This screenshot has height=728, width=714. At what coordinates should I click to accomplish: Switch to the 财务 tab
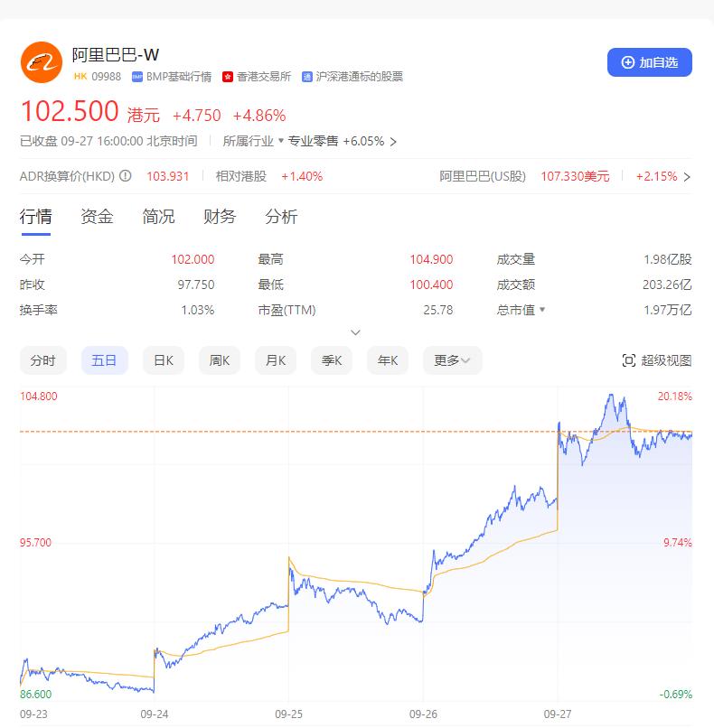pos(220,217)
